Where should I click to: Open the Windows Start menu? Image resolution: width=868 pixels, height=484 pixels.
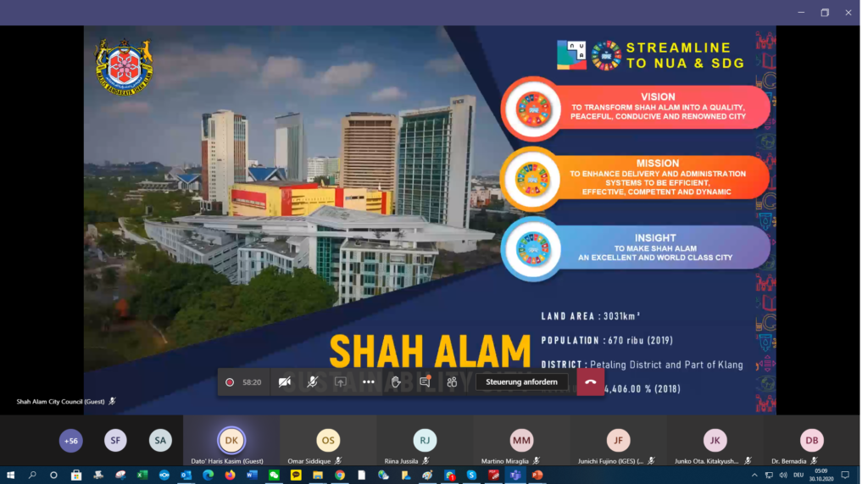pyautogui.click(x=10, y=476)
